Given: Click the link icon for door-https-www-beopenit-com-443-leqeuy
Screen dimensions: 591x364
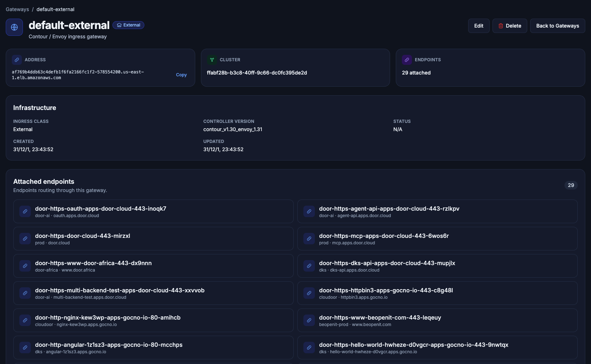Looking at the screenshot, I should pyautogui.click(x=309, y=320).
